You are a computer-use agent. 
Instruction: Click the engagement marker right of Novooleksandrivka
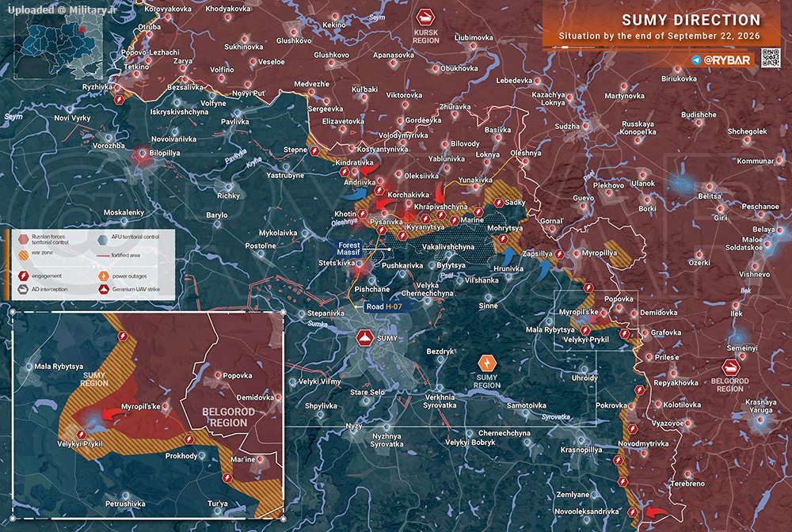632,512
